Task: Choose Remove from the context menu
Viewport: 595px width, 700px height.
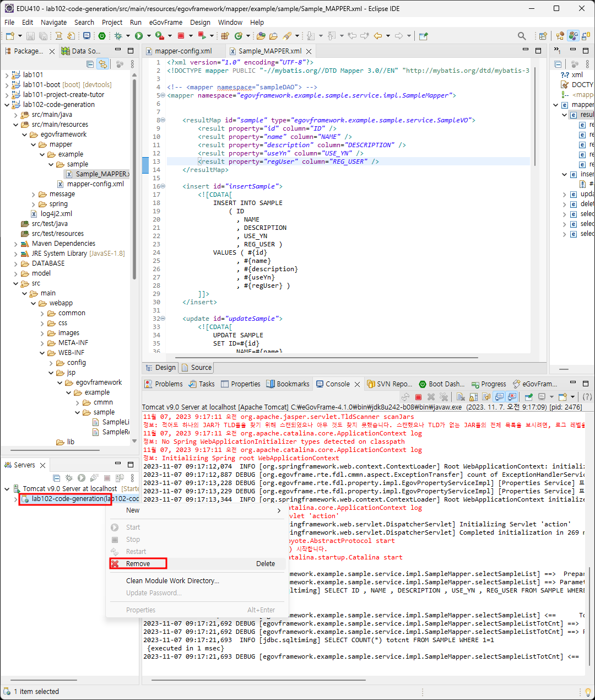Action: [196, 564]
